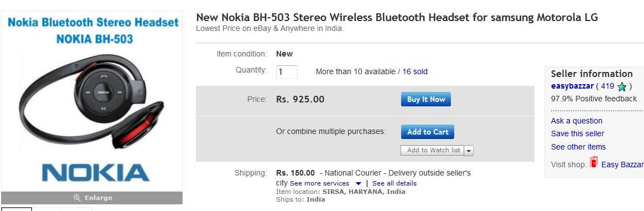Click See more services link text
Image resolution: width=644 pixels, height=211 pixels.
point(320,183)
